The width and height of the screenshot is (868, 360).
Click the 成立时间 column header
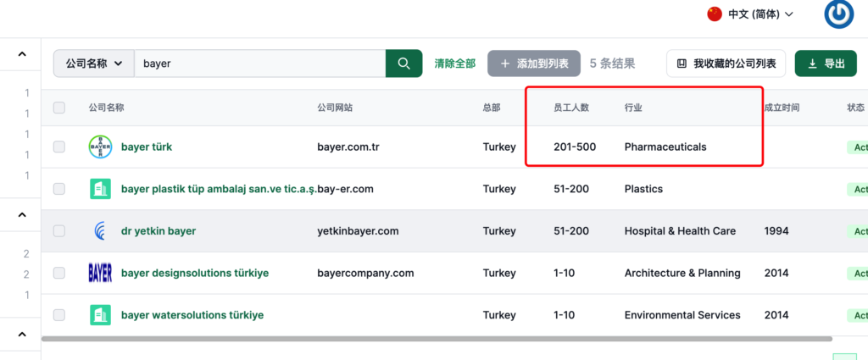point(782,108)
